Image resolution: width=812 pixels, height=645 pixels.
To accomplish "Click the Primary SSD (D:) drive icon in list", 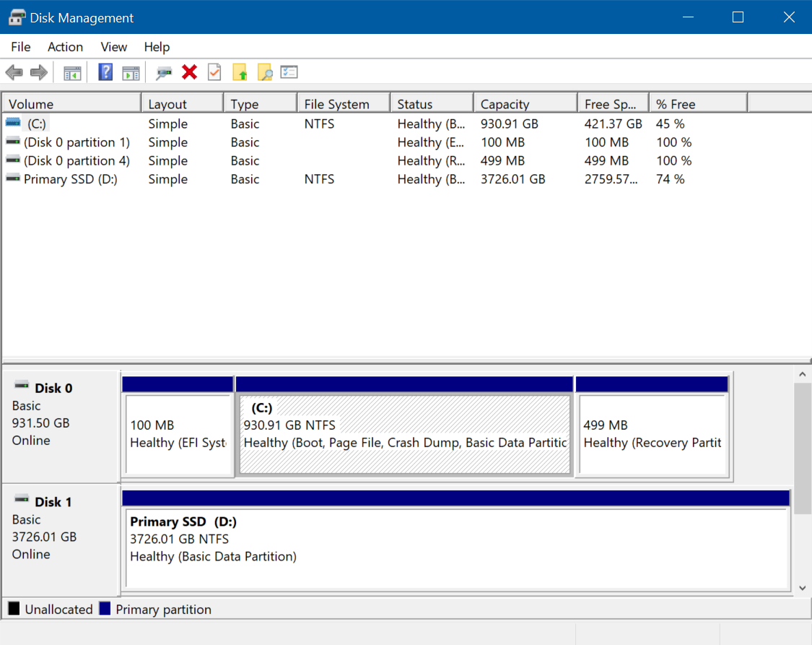I will (13, 178).
